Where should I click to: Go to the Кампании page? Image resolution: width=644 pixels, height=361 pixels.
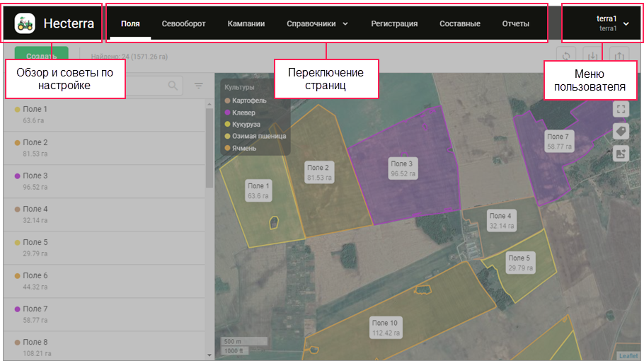pyautogui.click(x=246, y=23)
